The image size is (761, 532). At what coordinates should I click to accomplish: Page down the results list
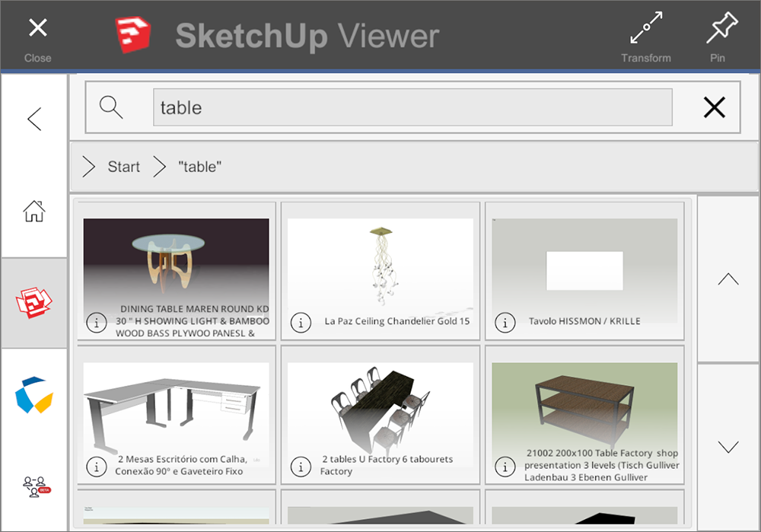(x=728, y=447)
